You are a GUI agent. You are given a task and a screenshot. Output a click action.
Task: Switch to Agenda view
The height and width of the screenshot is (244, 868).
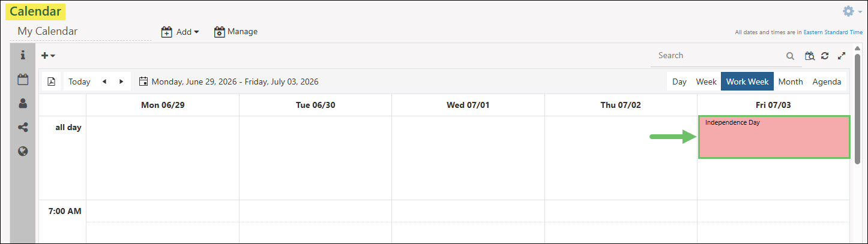pyautogui.click(x=827, y=82)
